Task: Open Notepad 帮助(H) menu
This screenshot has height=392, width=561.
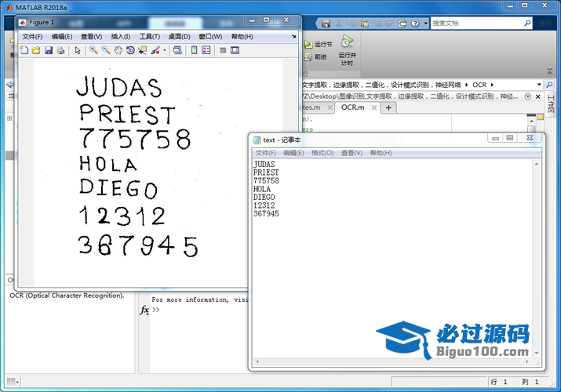Action: [x=381, y=153]
